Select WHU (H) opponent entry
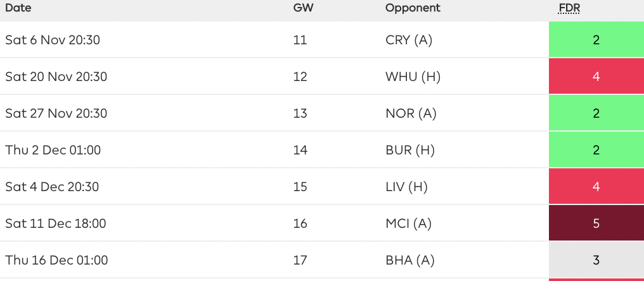Image resolution: width=644 pixels, height=281 pixels. 413,77
